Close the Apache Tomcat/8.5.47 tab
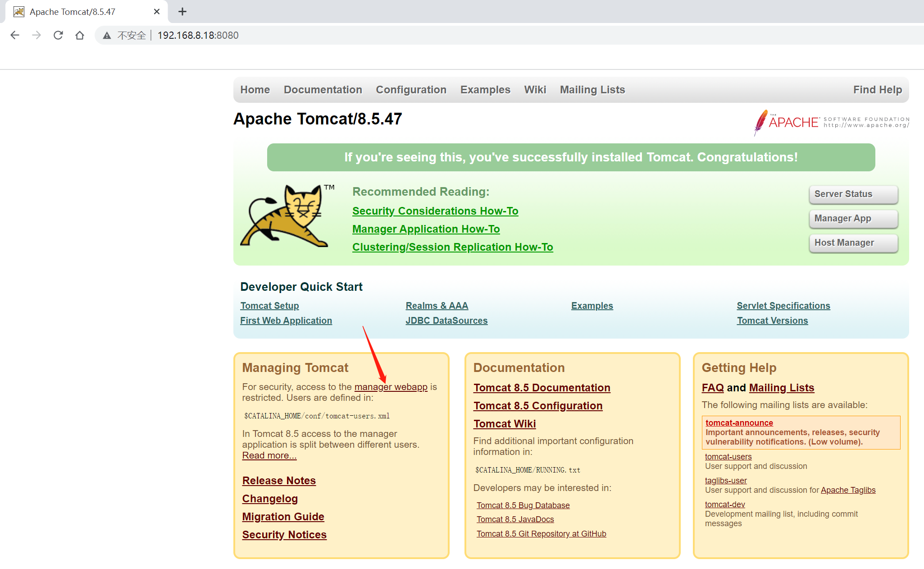 (157, 12)
